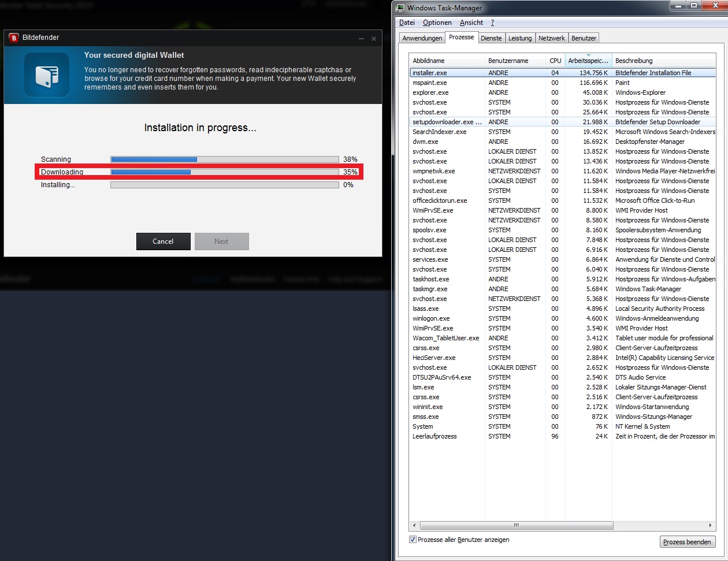Screen dimensions: 728x561
Task: Click the Installing progress bar
Action: tap(225, 185)
